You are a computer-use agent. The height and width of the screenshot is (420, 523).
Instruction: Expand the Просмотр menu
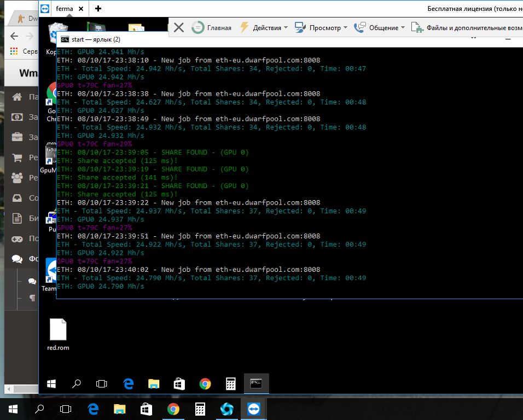(321, 27)
